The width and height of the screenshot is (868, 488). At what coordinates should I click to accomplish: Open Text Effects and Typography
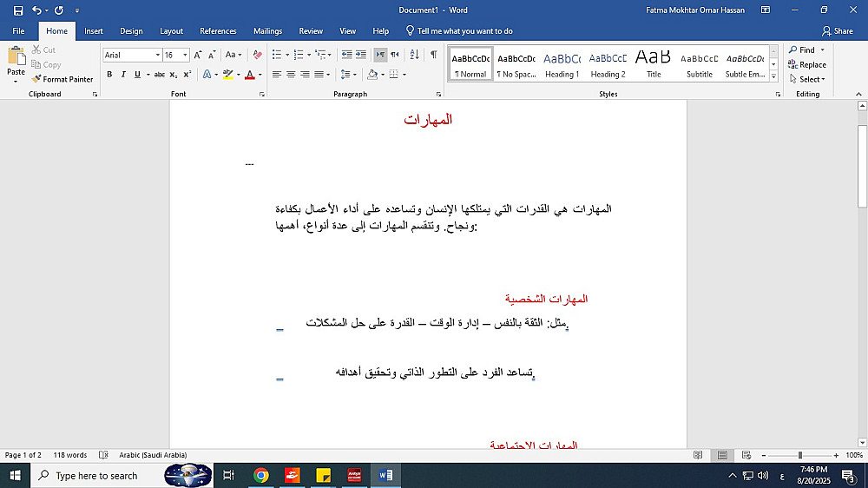point(209,74)
